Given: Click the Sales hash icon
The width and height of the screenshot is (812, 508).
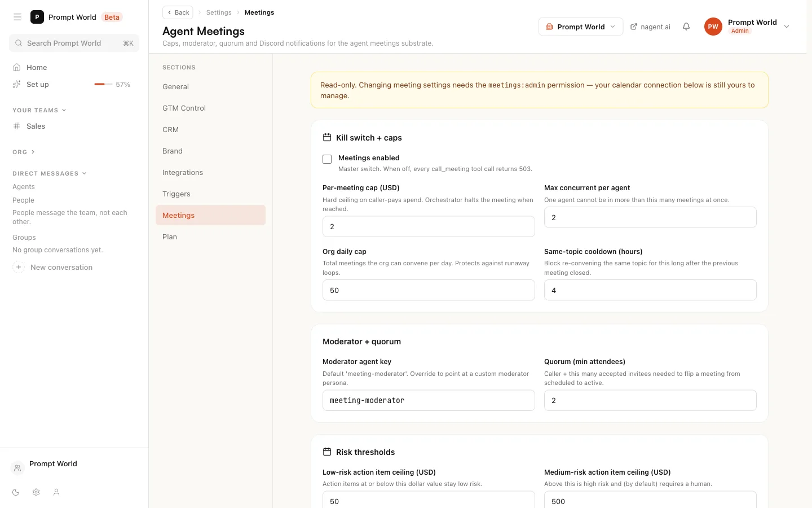Looking at the screenshot, I should (17, 126).
